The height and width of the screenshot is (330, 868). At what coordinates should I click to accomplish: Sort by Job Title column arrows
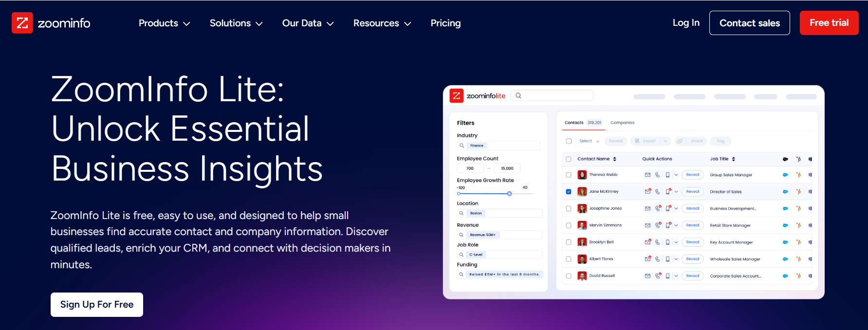point(734,159)
